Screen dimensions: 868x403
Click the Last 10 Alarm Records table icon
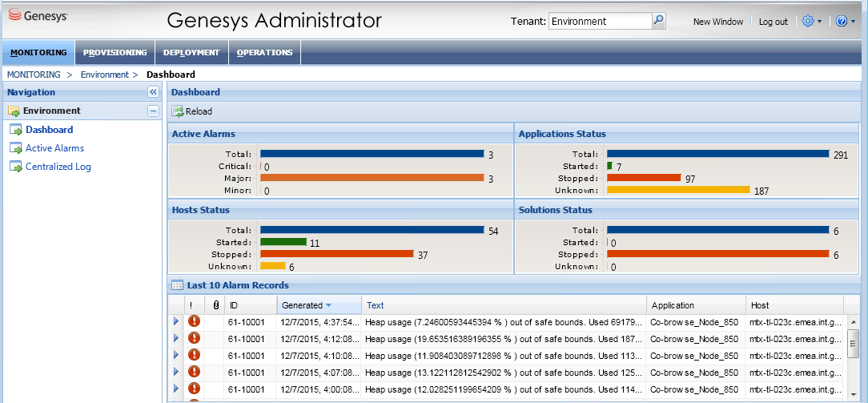[177, 286]
